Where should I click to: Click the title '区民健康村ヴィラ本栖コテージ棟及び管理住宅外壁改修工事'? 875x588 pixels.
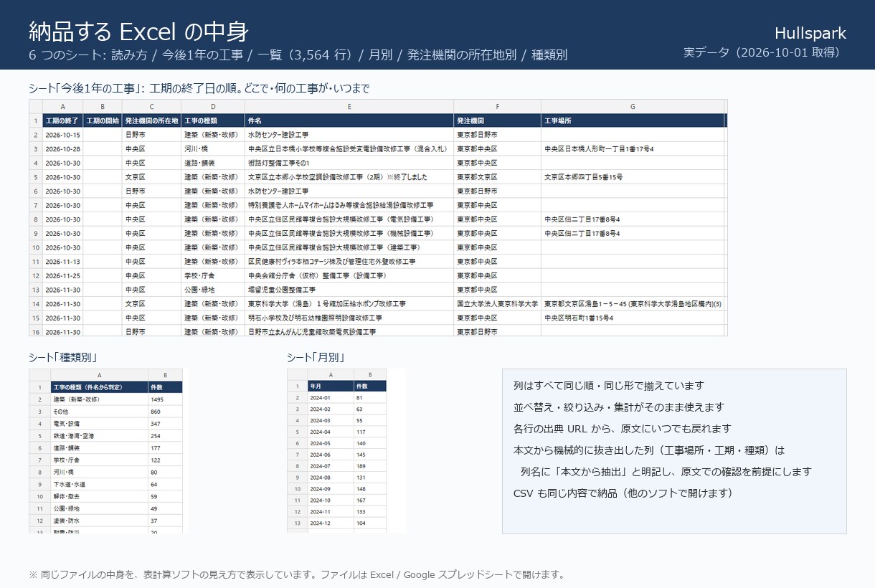point(349,262)
